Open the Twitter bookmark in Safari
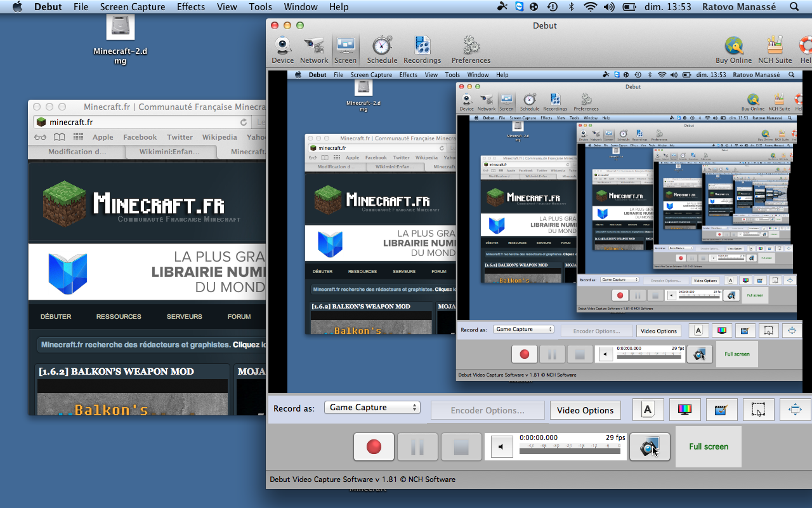The width and height of the screenshot is (812, 508). (180, 137)
